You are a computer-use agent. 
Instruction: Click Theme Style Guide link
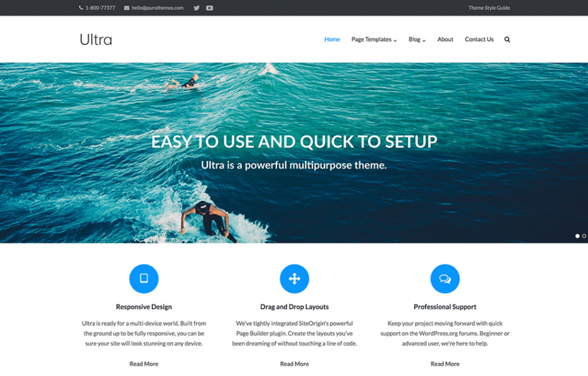tap(489, 8)
